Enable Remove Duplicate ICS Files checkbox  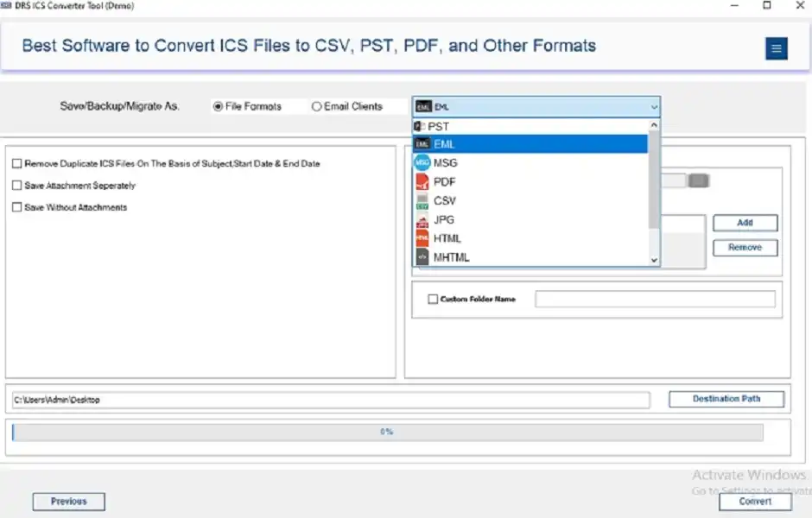click(x=16, y=163)
